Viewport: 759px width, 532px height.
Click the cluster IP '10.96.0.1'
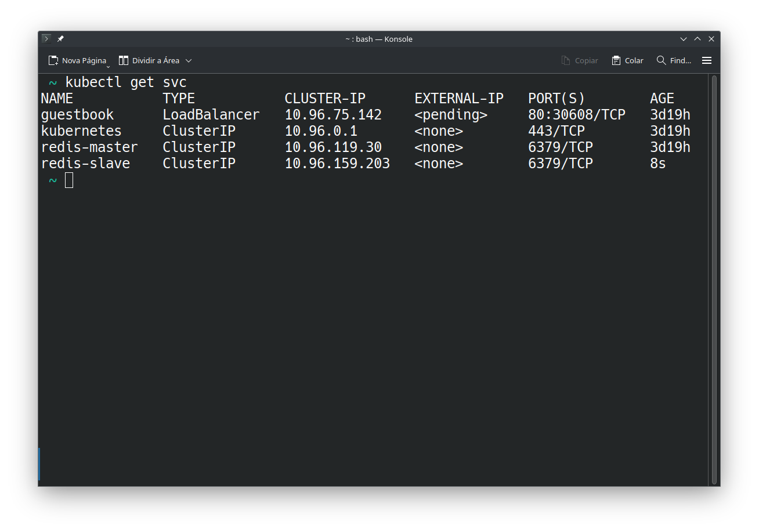(321, 131)
